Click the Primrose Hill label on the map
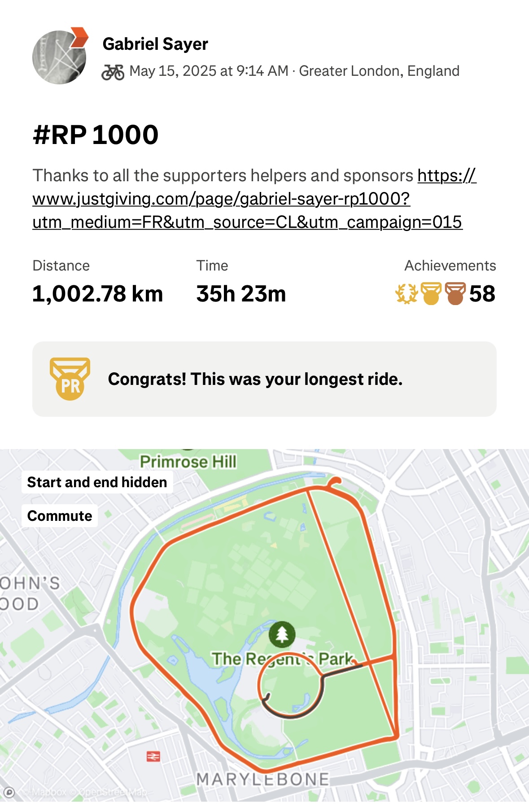Image resolution: width=529 pixels, height=812 pixels. (x=188, y=462)
